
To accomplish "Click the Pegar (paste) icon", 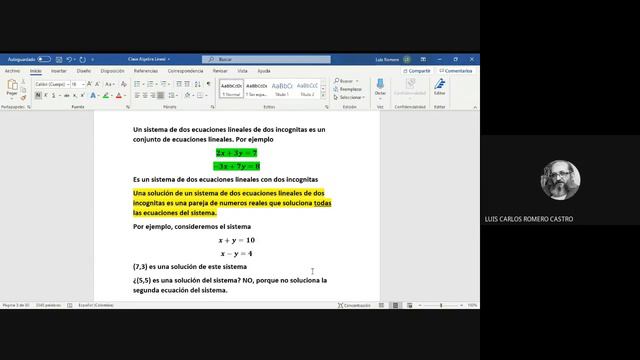I will [12, 85].
